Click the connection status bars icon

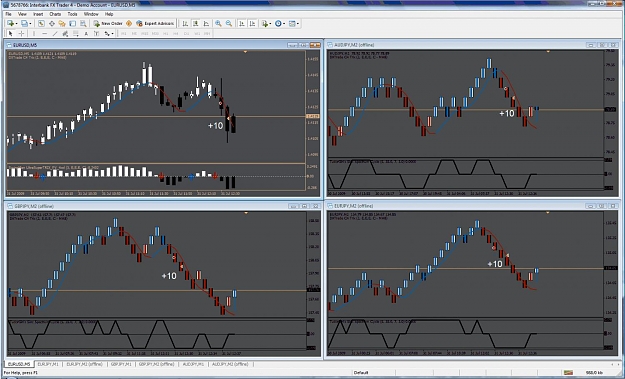coord(568,372)
